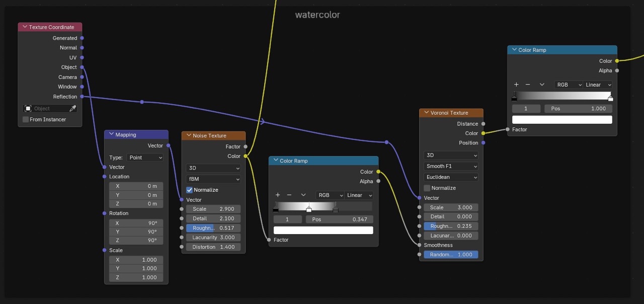
Task: Enable Normalize in the Voronoi Texture node
Action: click(427, 188)
